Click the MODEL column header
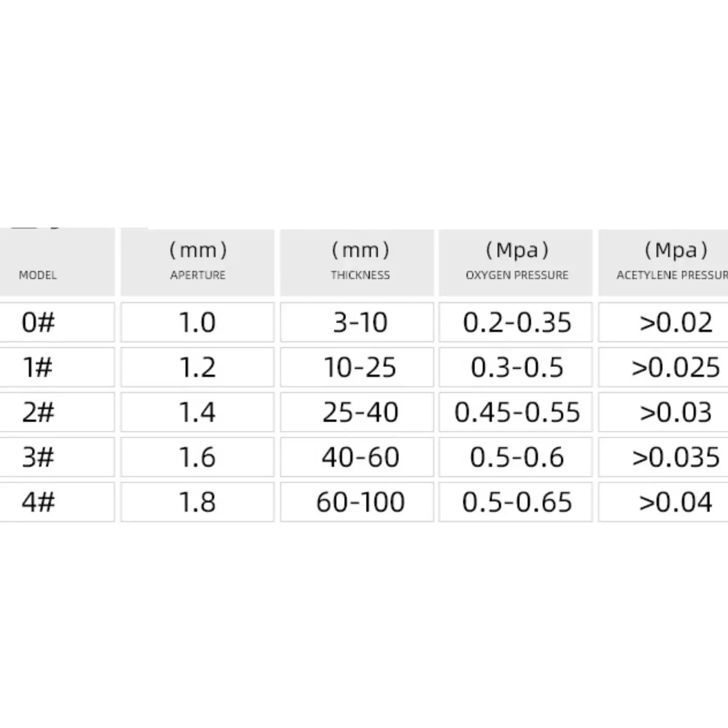Image resolution: width=728 pixels, height=728 pixels. (x=38, y=274)
